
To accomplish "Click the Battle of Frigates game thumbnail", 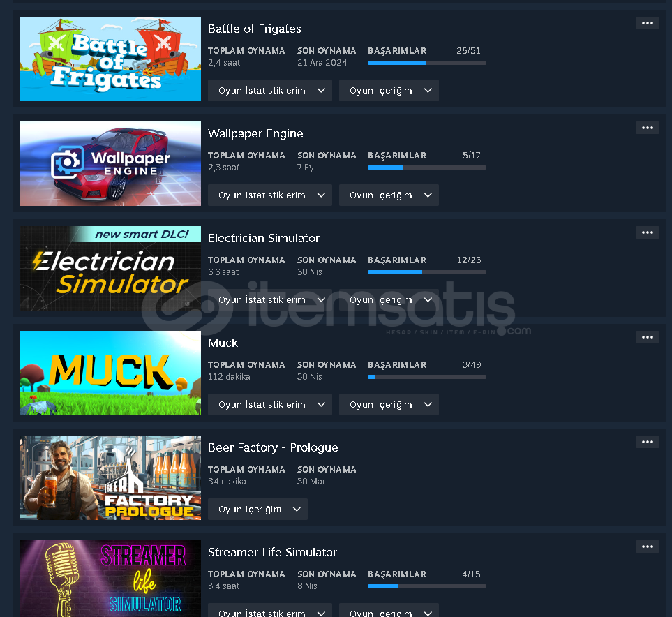I will pos(110,59).
